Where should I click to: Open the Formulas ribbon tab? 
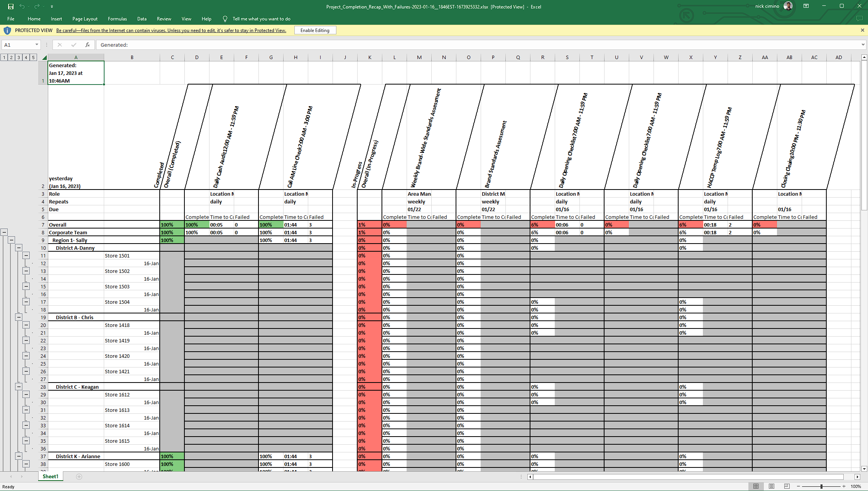(117, 19)
